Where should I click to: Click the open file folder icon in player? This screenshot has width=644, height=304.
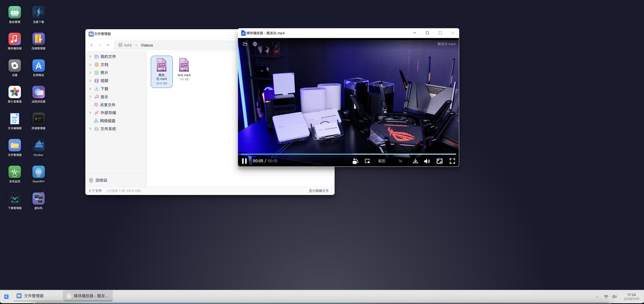[x=245, y=44]
